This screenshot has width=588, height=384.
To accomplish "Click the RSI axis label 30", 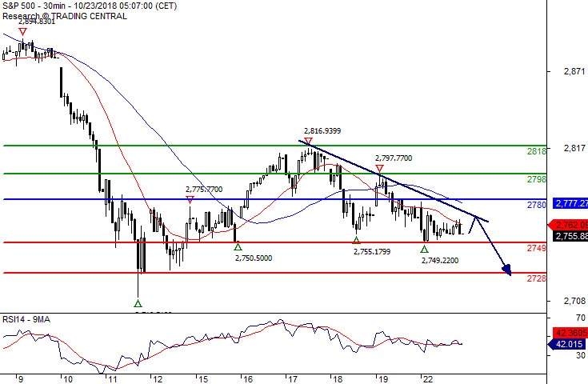I will (581, 354).
